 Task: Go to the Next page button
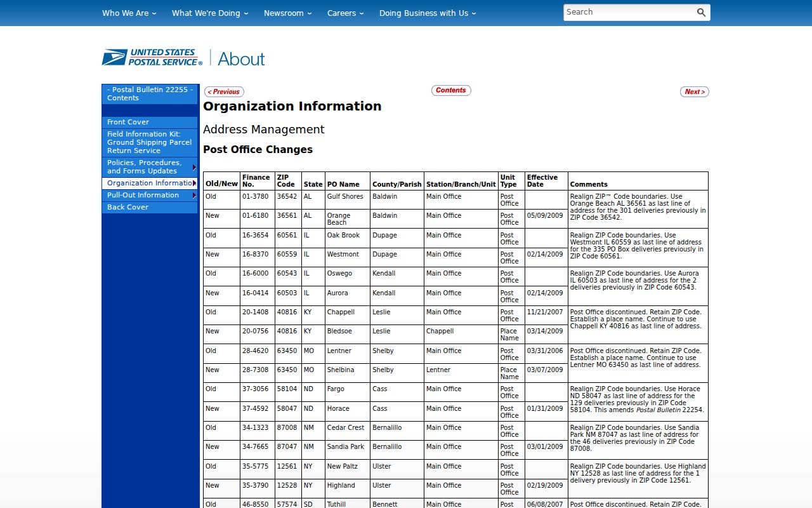695,91
